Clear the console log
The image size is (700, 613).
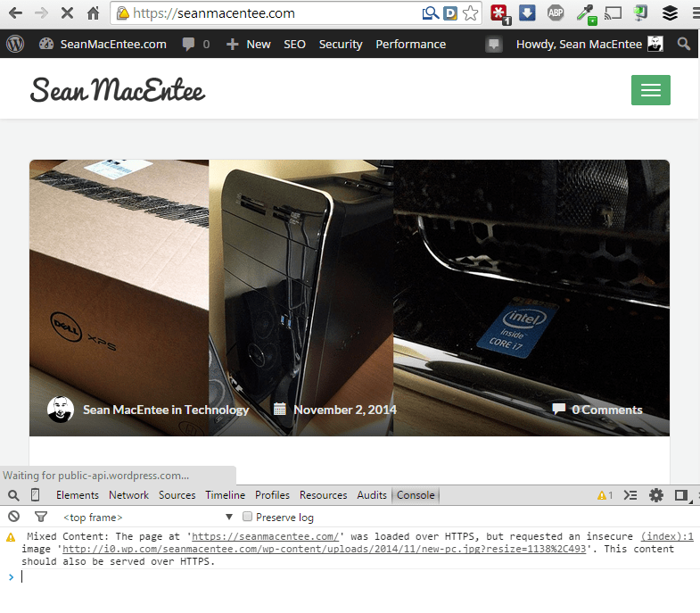tap(14, 517)
